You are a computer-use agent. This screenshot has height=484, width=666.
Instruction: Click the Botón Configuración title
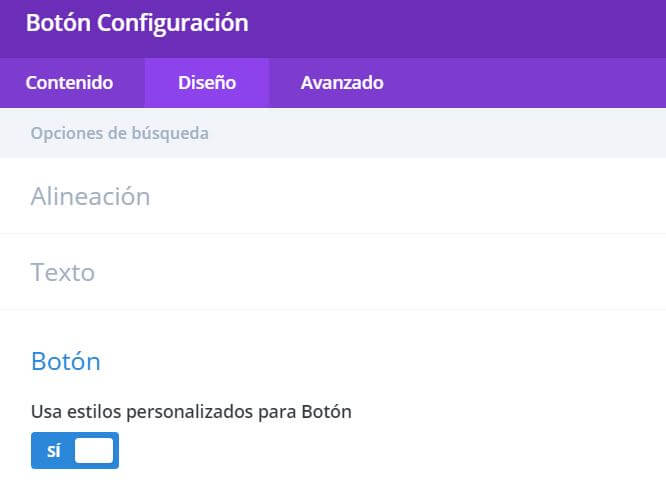137,23
